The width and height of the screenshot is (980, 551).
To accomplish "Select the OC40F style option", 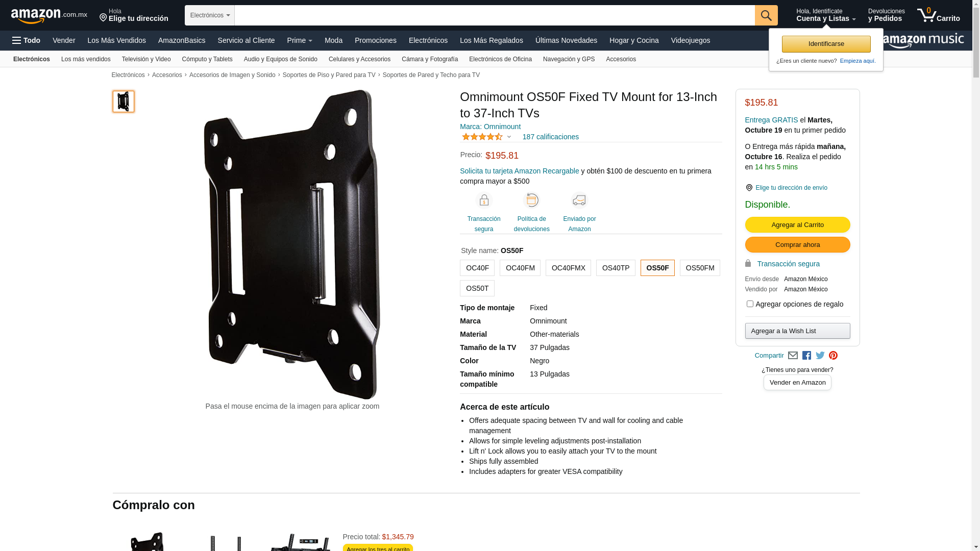I will coord(477,268).
